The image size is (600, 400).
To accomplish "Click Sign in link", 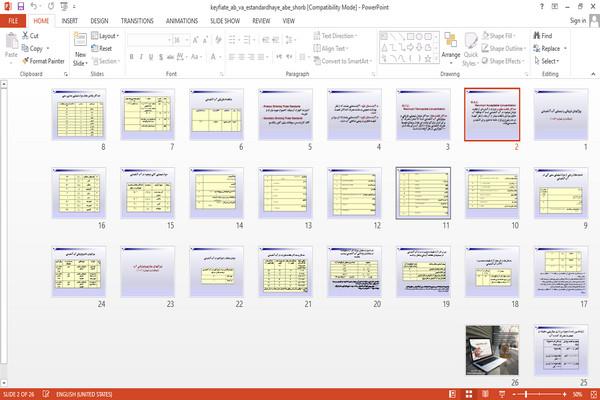I will click(x=578, y=21).
